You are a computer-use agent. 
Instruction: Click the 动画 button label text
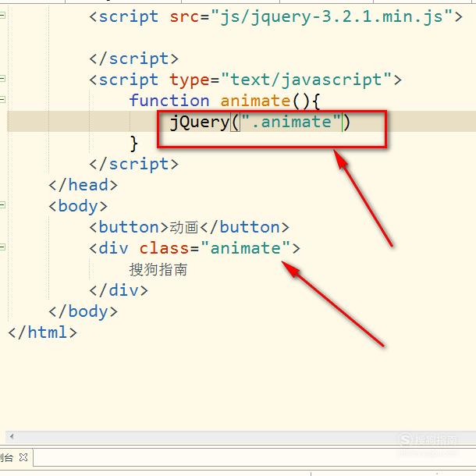tap(184, 227)
